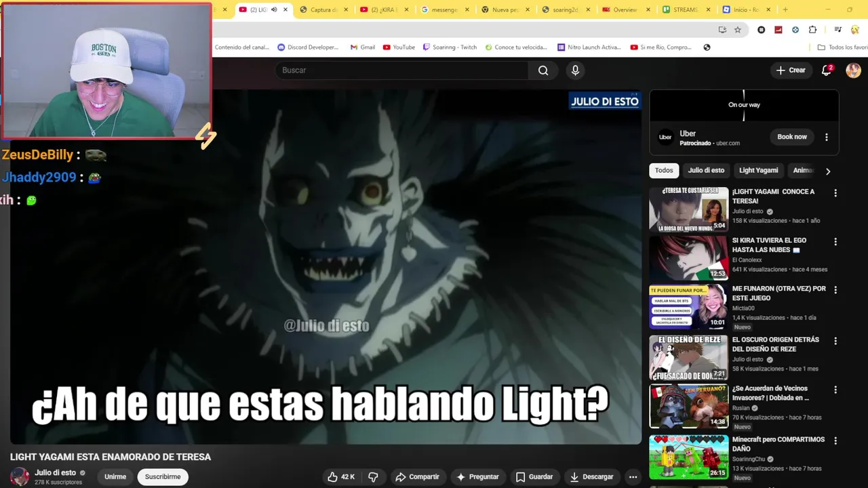The height and width of the screenshot is (488, 868).
Task: Switch to the soaring2d tab
Action: point(566,9)
